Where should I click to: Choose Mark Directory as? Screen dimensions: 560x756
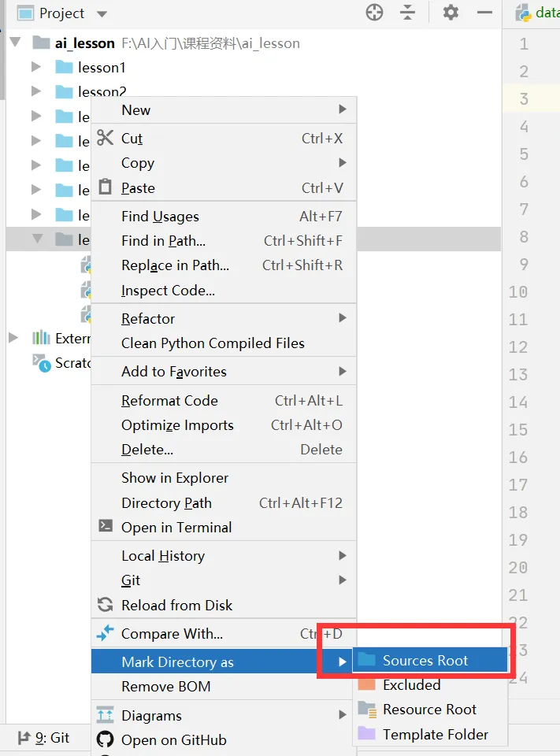224,661
